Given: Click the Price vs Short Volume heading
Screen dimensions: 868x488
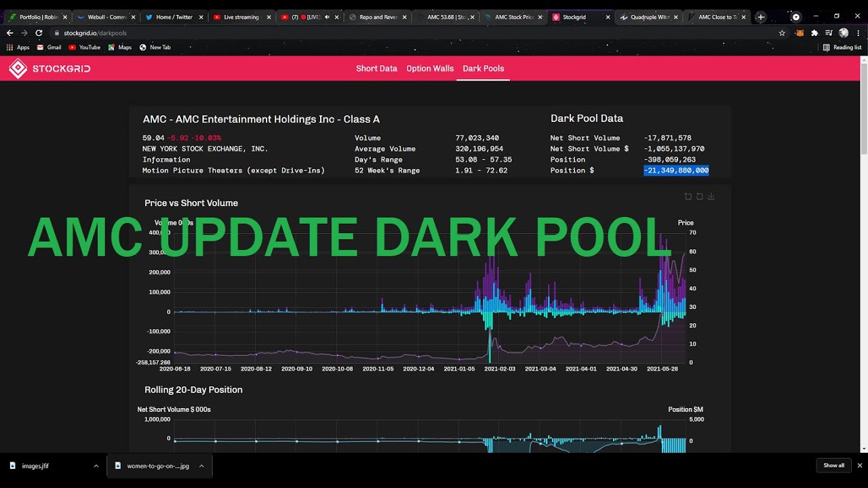Looking at the screenshot, I should [191, 203].
